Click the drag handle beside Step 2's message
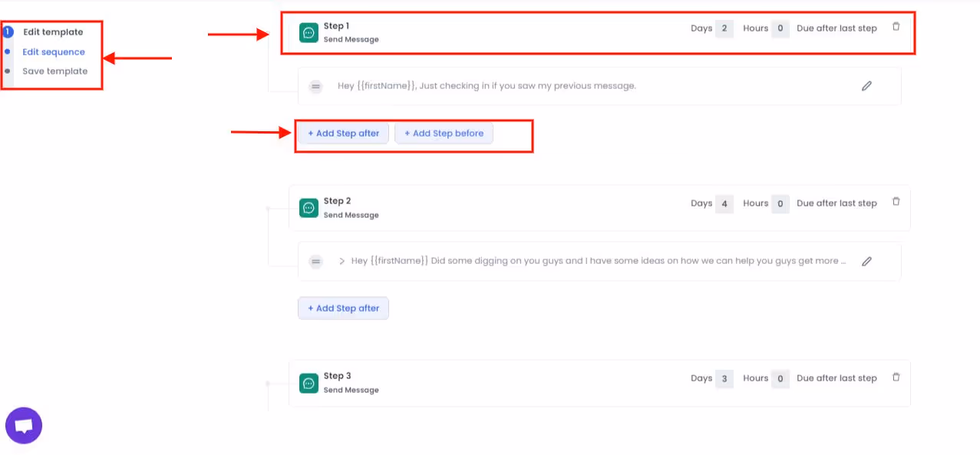Screen dimensions: 980x455 (315, 261)
